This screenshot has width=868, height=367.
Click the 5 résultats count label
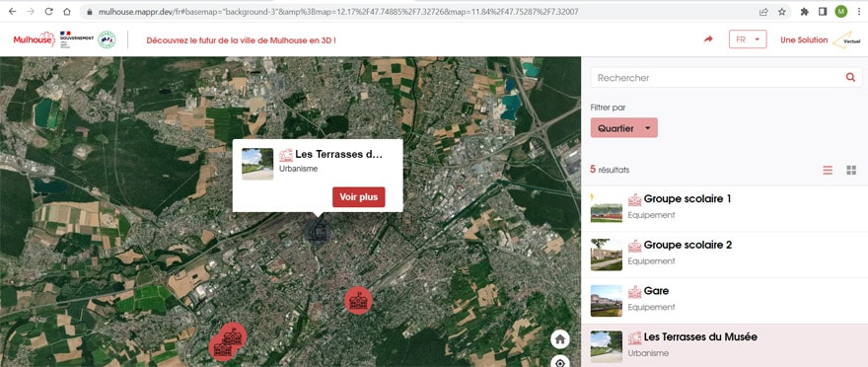coord(610,170)
